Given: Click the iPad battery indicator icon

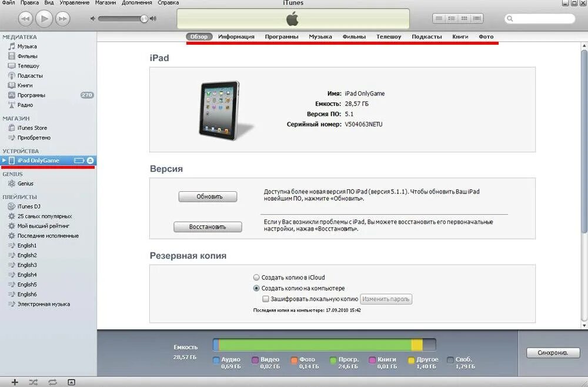Looking at the screenshot, I should click(x=79, y=161).
